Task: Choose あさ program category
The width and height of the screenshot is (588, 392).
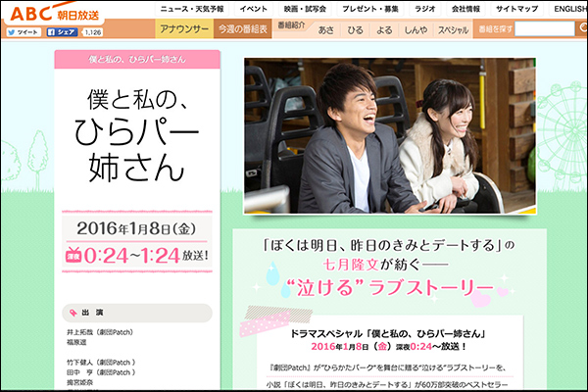Action: coord(326,29)
